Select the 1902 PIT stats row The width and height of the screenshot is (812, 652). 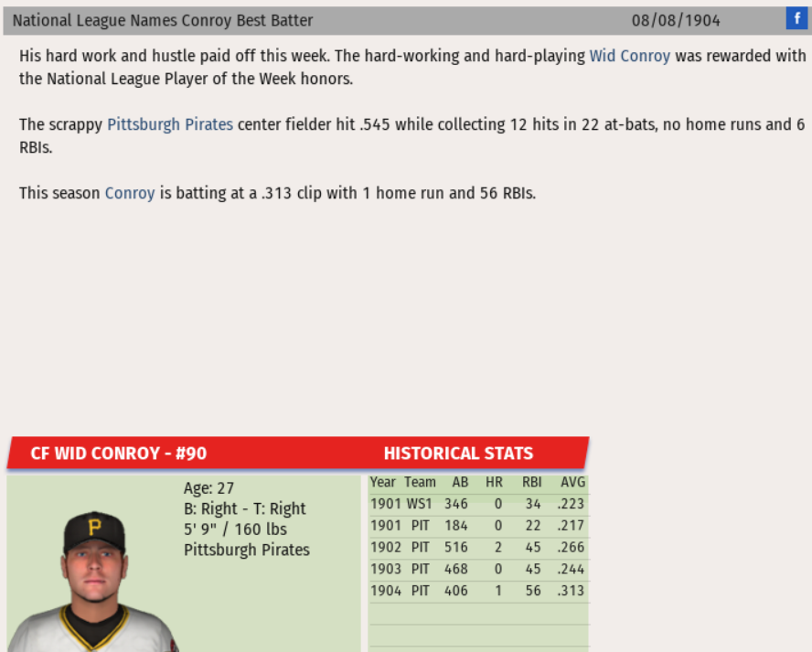[477, 548]
